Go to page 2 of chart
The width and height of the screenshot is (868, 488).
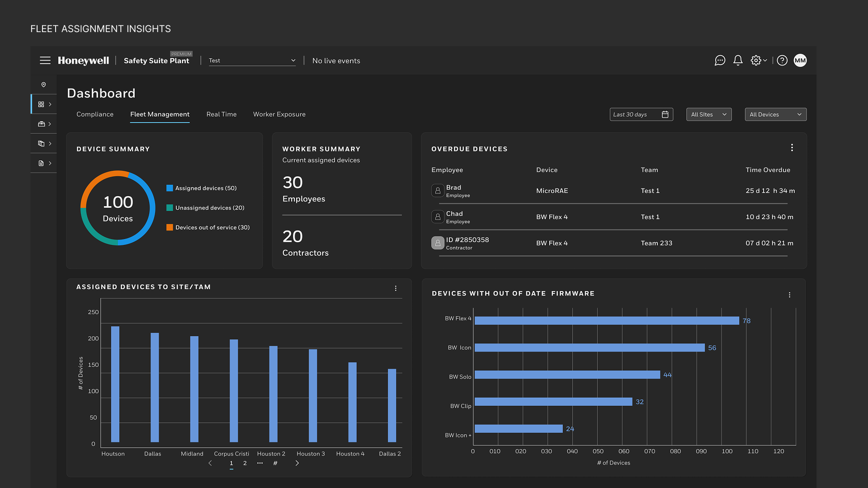pos(245,463)
